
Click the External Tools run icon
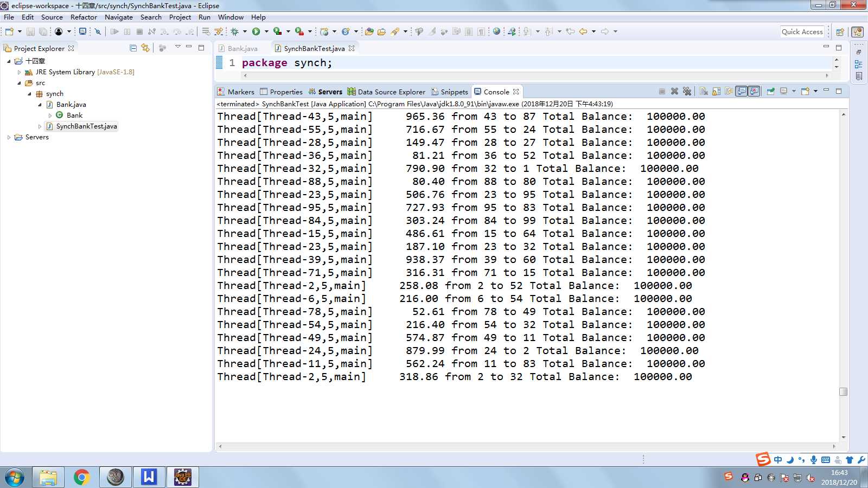tap(299, 31)
